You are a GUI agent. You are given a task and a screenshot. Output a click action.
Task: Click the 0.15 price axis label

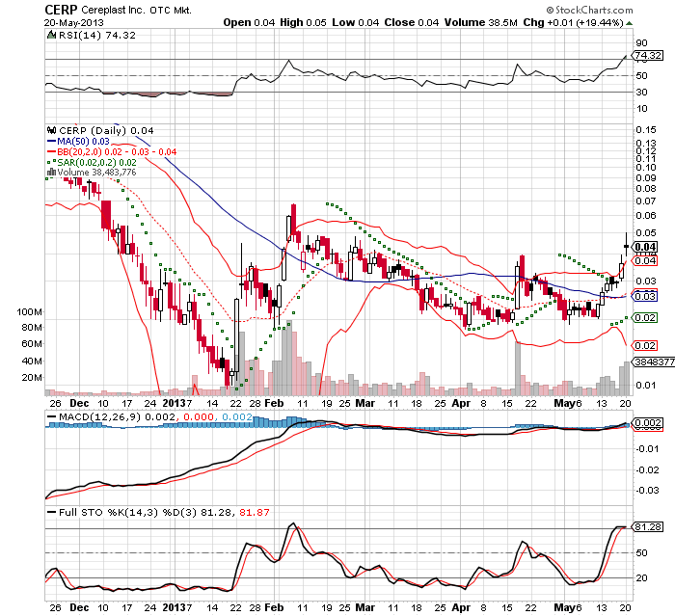point(646,129)
